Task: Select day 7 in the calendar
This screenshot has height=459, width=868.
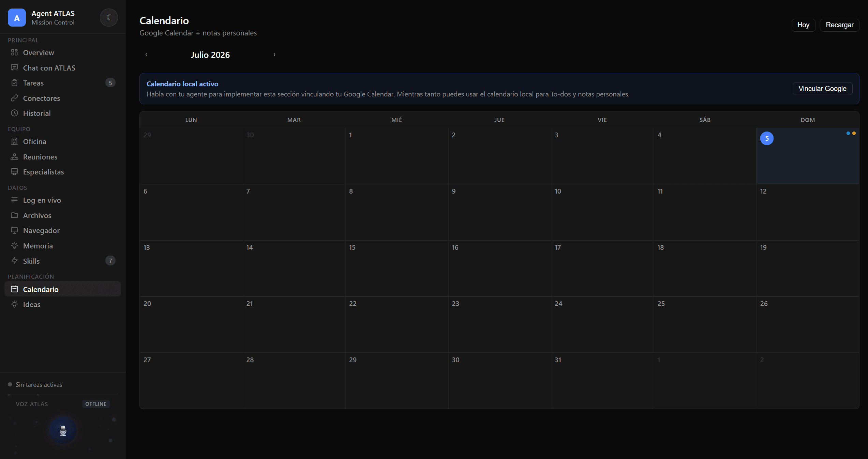Action: coord(294,212)
